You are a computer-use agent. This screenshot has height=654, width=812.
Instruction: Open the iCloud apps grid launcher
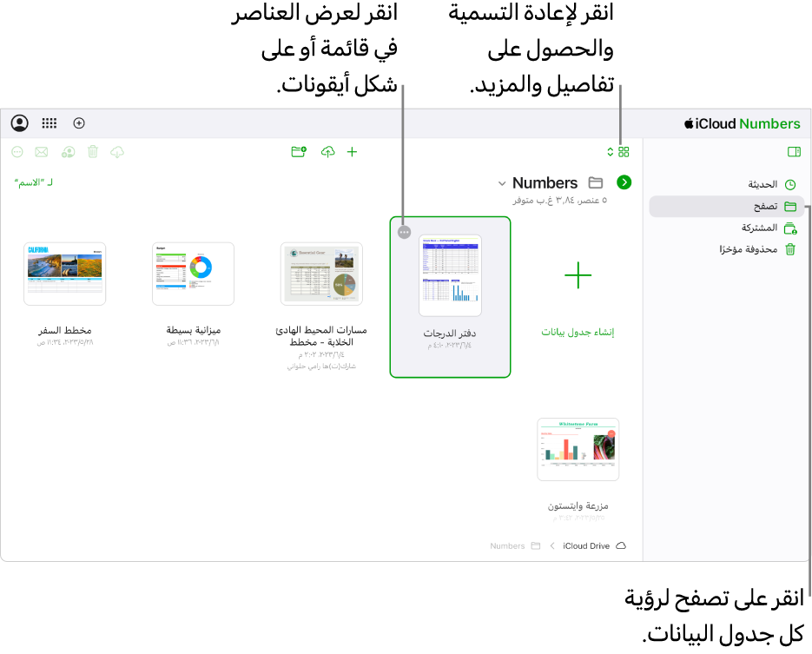coord(50,123)
